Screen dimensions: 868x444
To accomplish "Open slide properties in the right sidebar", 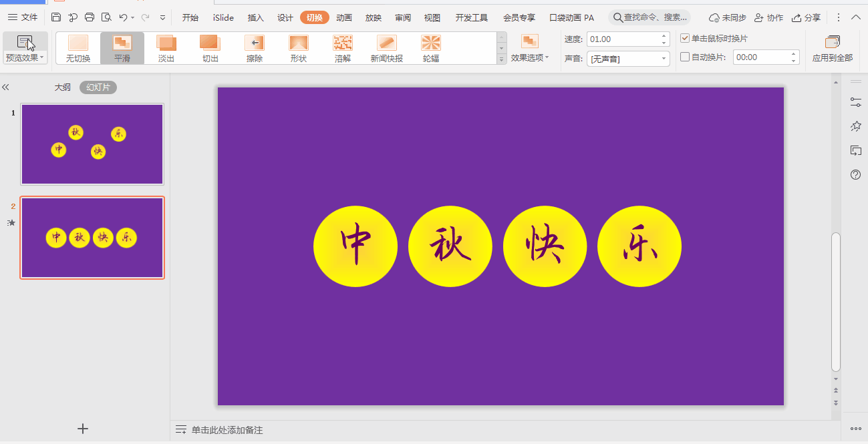I will 856,101.
